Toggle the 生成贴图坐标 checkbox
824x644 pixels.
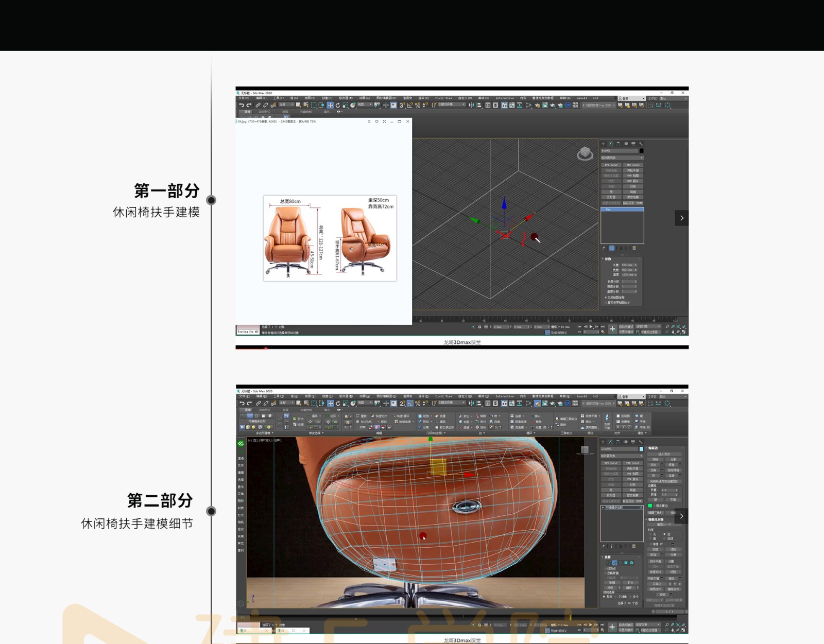pos(606,298)
